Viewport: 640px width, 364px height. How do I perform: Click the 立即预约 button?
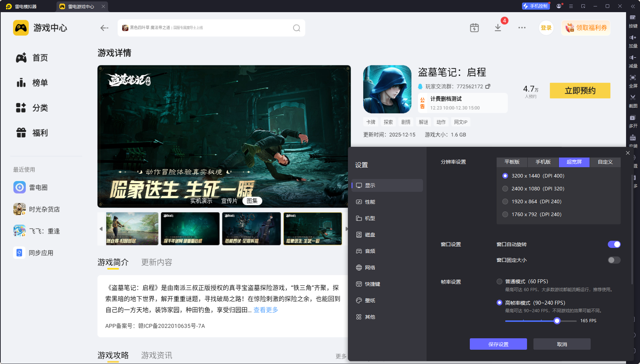click(580, 91)
